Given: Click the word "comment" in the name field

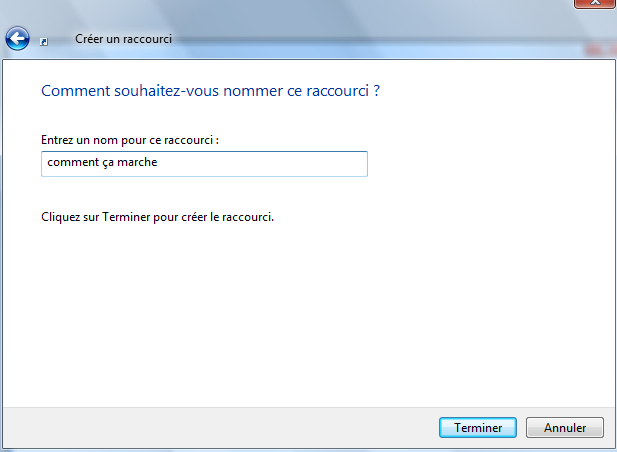Looking at the screenshot, I should 69,164.
